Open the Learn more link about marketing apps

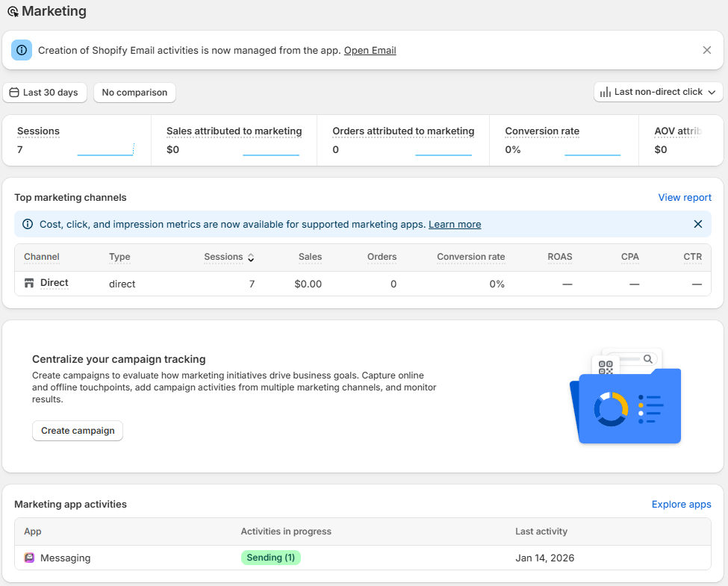(x=455, y=224)
